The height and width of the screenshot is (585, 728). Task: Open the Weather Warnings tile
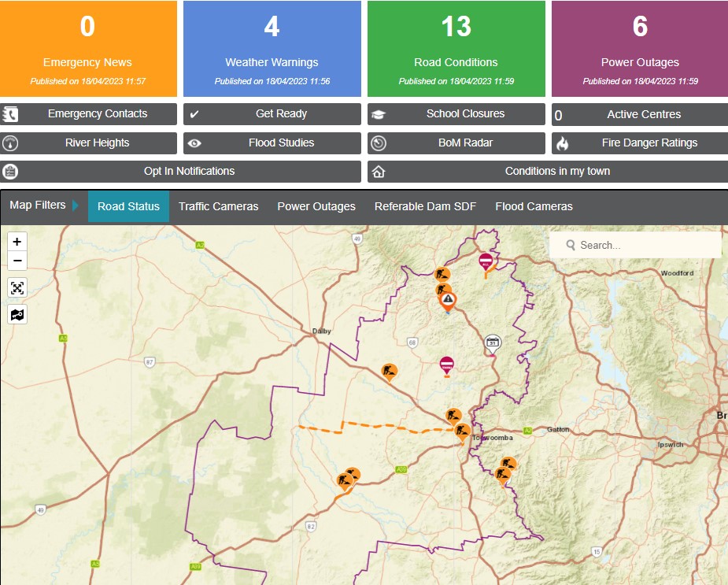[x=272, y=49]
